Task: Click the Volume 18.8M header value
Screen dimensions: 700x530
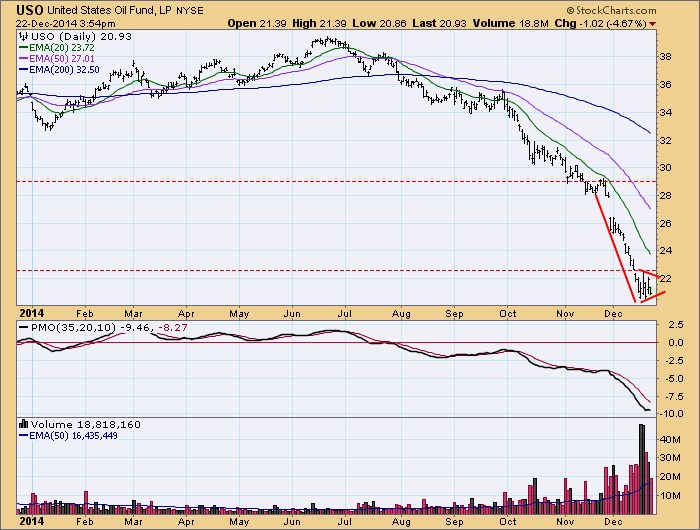Action: point(510,23)
